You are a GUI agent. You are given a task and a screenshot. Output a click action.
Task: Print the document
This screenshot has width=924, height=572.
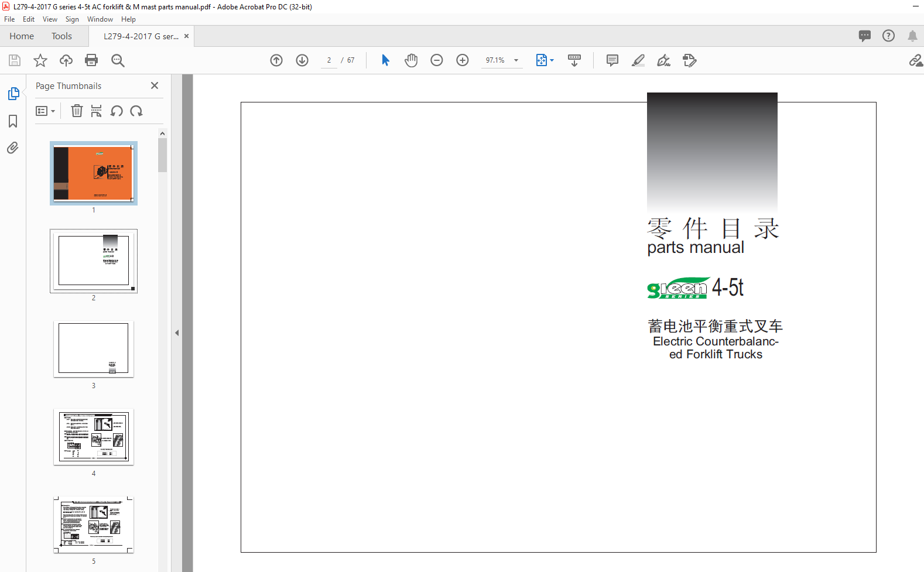[x=91, y=60]
